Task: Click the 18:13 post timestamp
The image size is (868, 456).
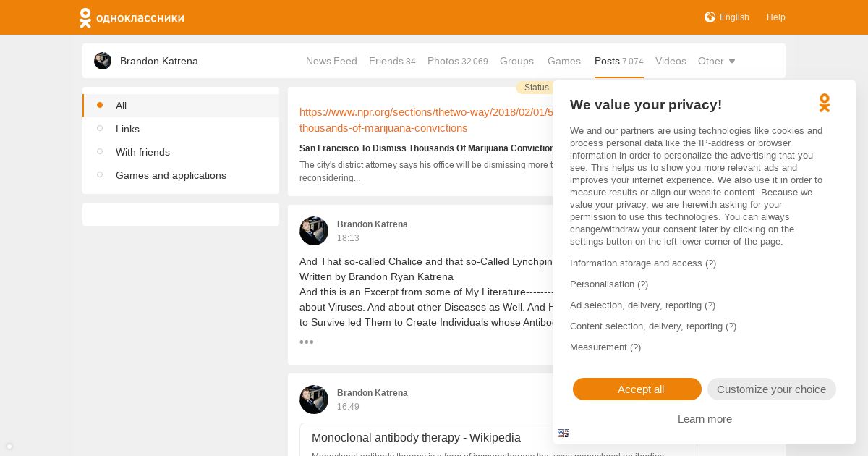Action: (x=348, y=238)
